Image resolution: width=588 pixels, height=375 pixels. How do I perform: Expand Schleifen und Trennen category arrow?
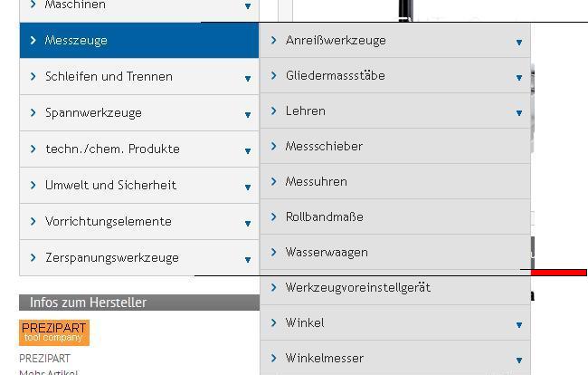click(247, 78)
